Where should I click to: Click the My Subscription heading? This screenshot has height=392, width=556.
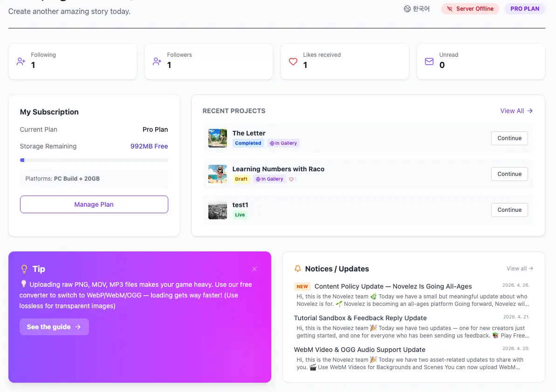click(x=49, y=112)
